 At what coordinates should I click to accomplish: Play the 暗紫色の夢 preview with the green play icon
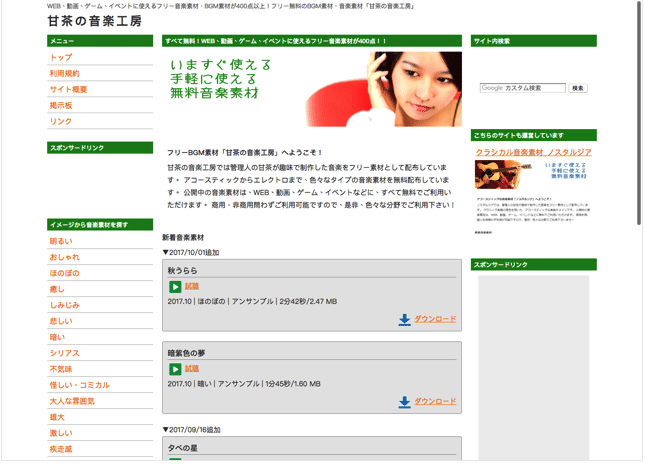pyautogui.click(x=175, y=369)
